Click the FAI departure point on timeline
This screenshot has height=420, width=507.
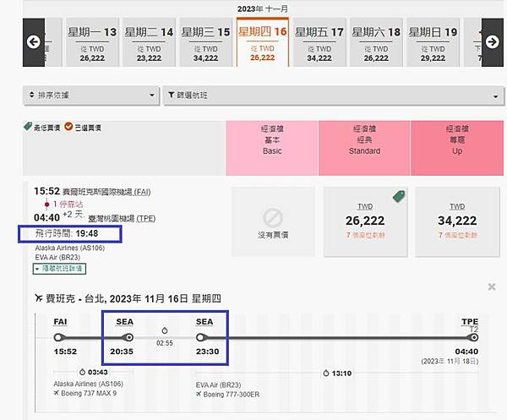(58, 337)
